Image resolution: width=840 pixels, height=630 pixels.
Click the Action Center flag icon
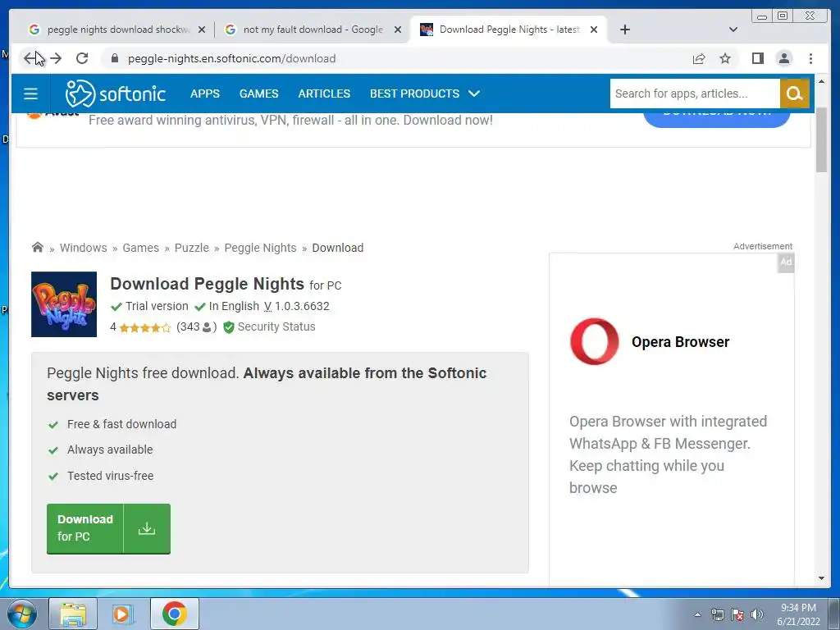737,614
